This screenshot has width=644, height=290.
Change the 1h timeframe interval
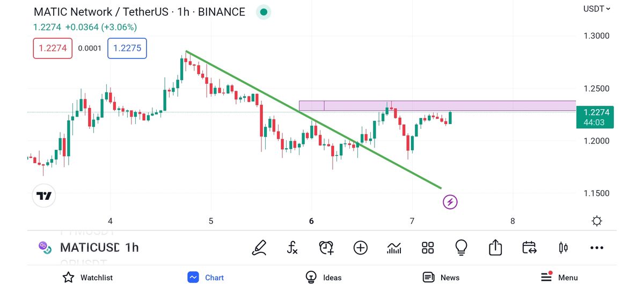pyautogui.click(x=132, y=248)
